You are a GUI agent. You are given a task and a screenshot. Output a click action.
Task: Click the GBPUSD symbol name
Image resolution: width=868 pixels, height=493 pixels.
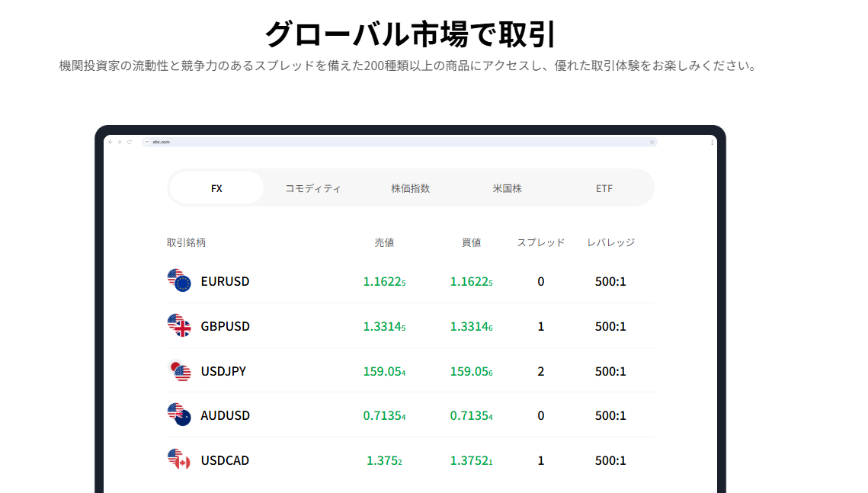pyautogui.click(x=225, y=326)
